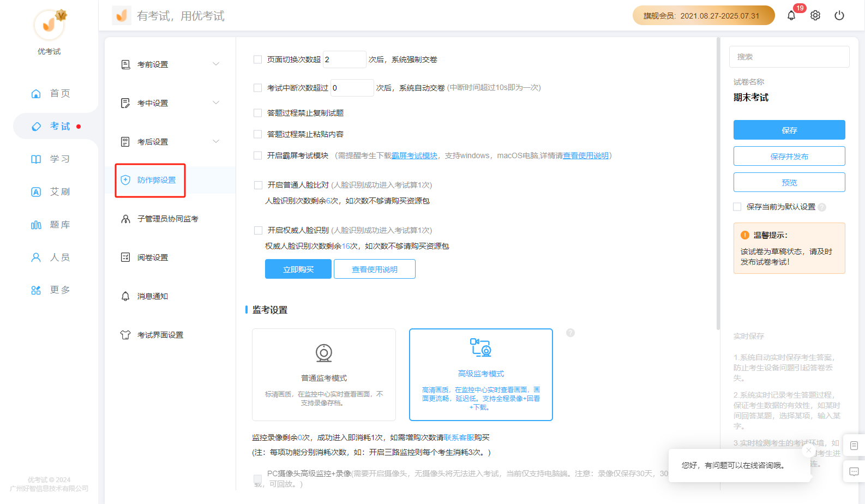Click help icon next to 保存当前为默认设置
865x504 pixels.
[822, 207]
